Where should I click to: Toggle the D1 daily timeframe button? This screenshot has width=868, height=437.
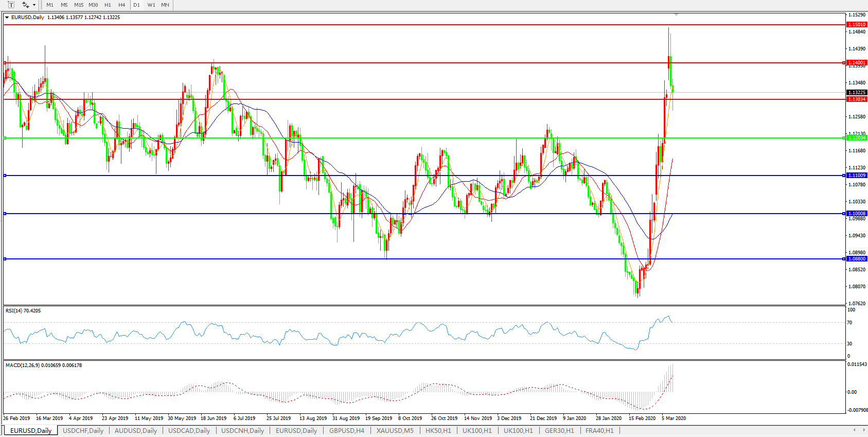[x=137, y=5]
